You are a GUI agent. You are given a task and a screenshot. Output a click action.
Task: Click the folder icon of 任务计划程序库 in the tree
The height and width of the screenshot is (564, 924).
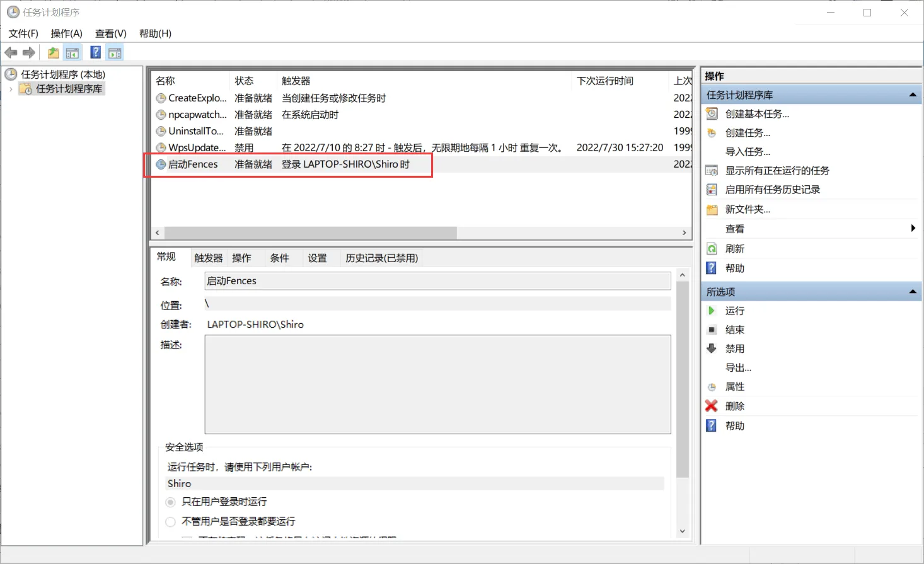[x=26, y=89]
